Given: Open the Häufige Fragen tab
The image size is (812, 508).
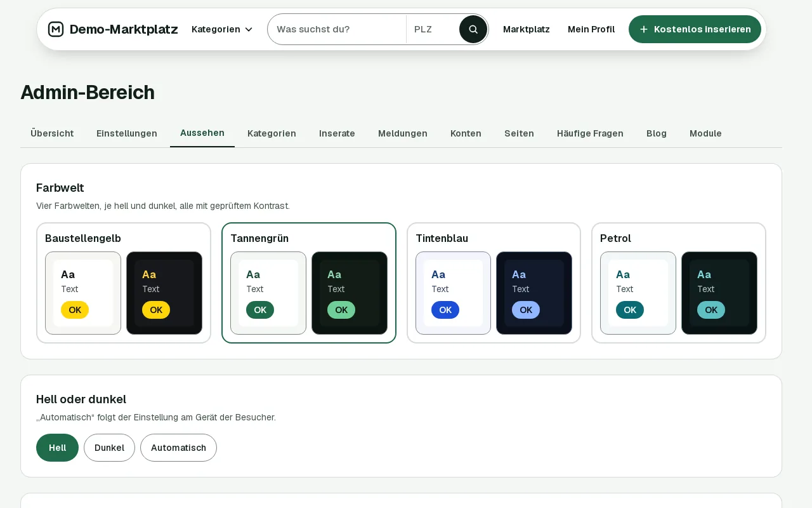Looking at the screenshot, I should coord(590,133).
